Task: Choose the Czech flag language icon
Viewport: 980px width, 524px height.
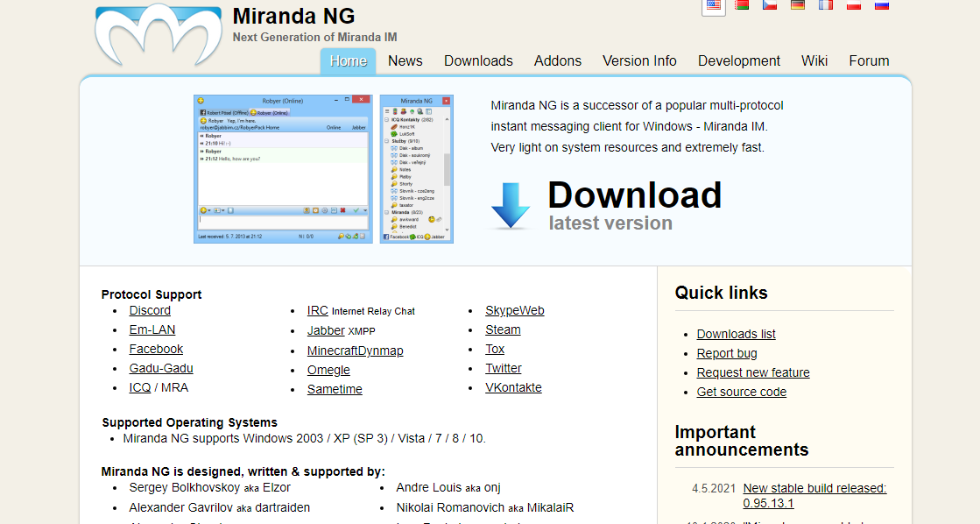Action: pyautogui.click(x=770, y=5)
